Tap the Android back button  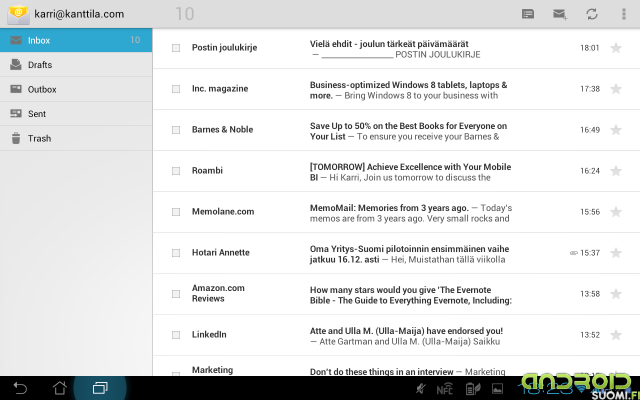click(20, 388)
